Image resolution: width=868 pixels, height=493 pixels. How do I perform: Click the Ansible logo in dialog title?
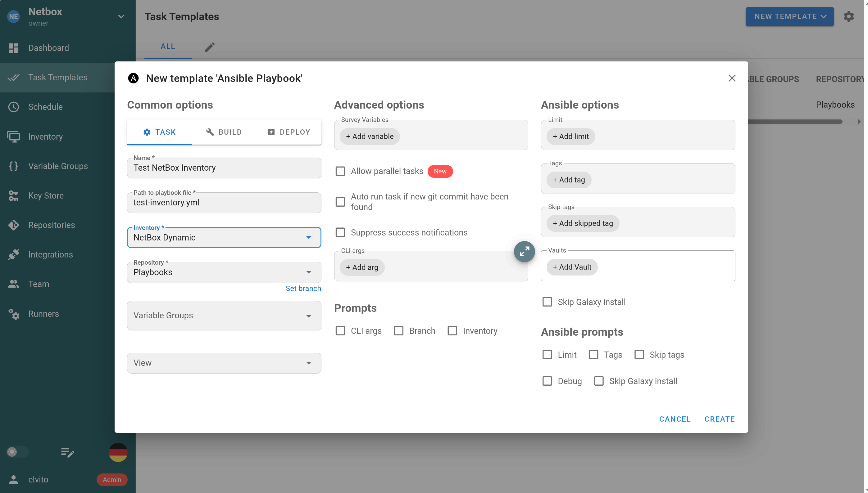pyautogui.click(x=133, y=78)
